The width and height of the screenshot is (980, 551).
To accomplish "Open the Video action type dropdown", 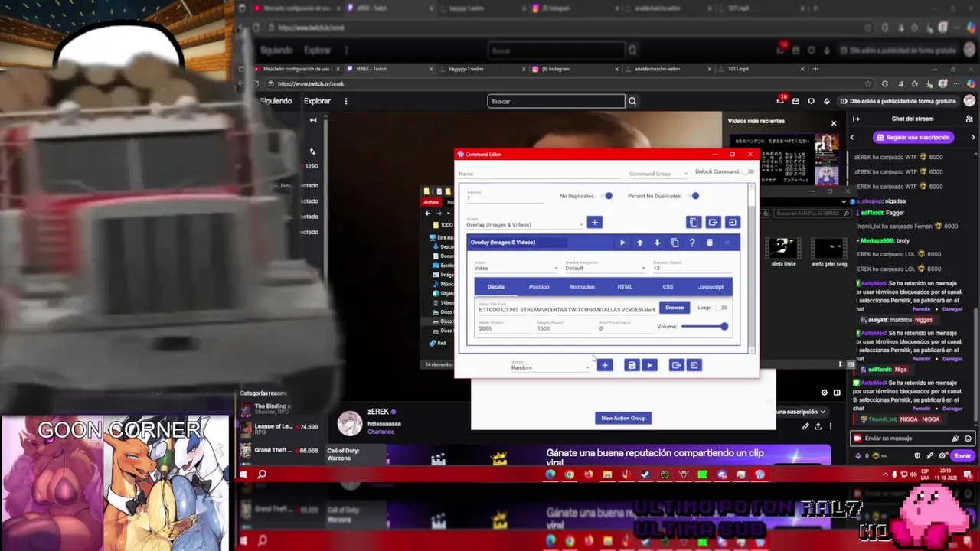I will coord(516,268).
